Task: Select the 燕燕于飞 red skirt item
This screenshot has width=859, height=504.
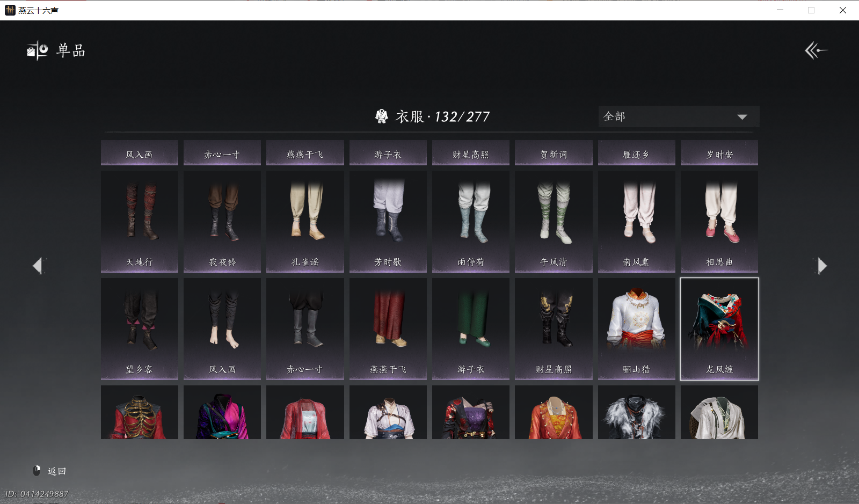Action: pos(388,328)
